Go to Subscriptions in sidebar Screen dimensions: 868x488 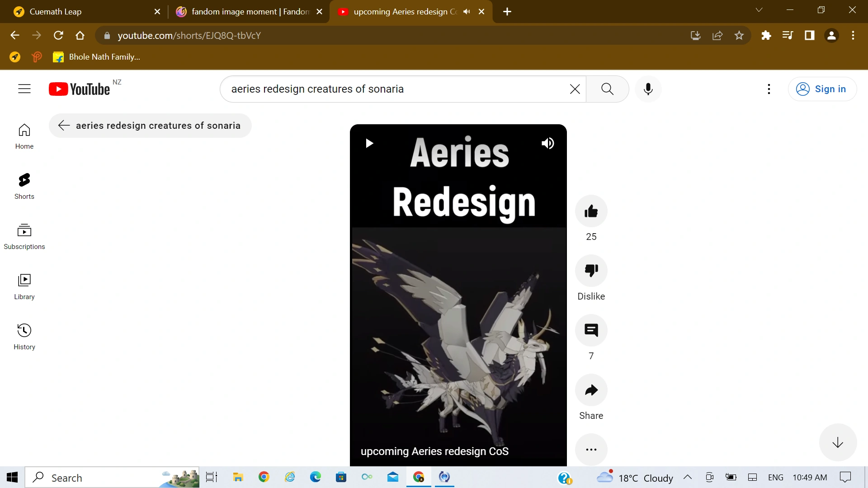[24, 236]
